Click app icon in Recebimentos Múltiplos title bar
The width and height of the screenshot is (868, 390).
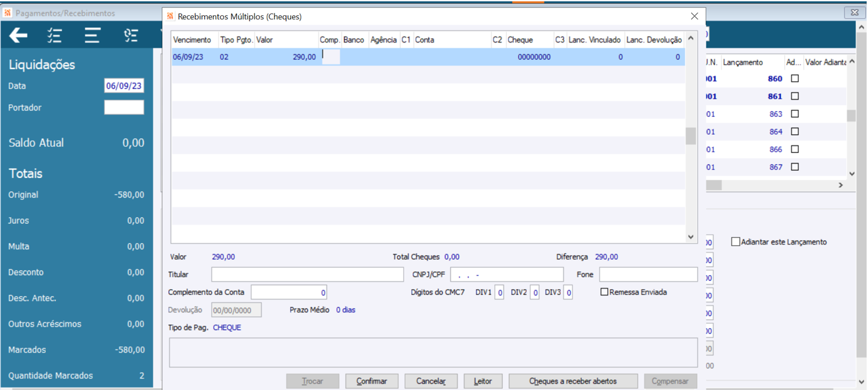click(x=170, y=17)
